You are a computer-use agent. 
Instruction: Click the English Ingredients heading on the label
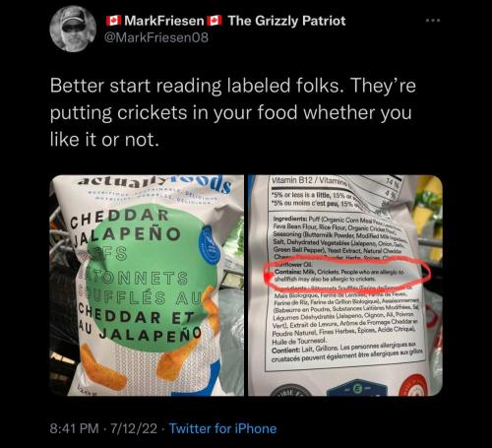(x=289, y=219)
